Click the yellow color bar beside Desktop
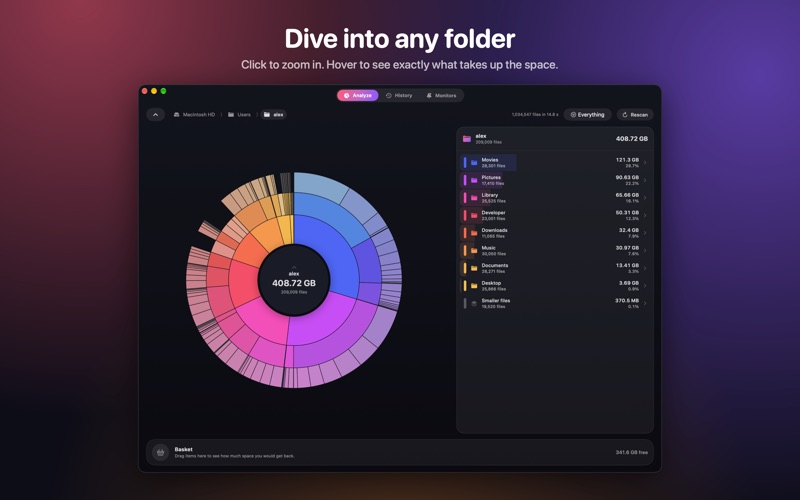This screenshot has height=500, width=800. (x=465, y=286)
